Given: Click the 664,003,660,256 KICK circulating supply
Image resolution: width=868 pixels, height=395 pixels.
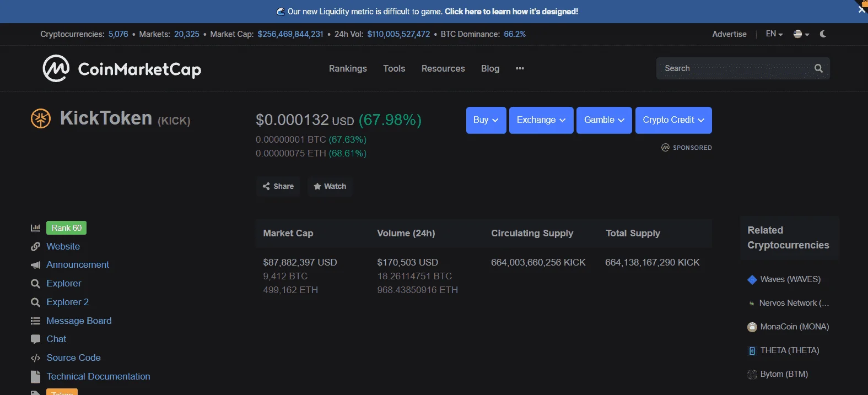Looking at the screenshot, I should tap(538, 263).
